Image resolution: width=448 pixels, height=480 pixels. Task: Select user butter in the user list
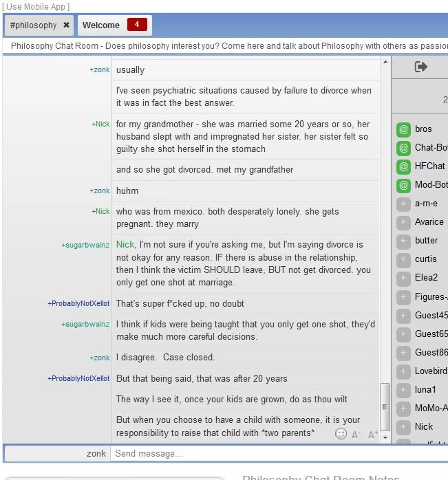tap(426, 240)
